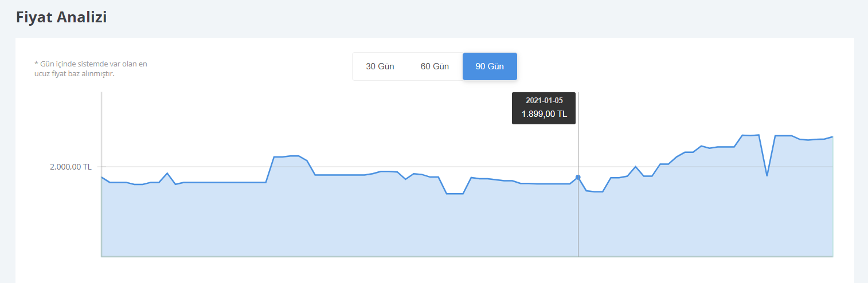Click the flat low trough mid-chart
The width and height of the screenshot is (868, 283).
[x=455, y=194]
